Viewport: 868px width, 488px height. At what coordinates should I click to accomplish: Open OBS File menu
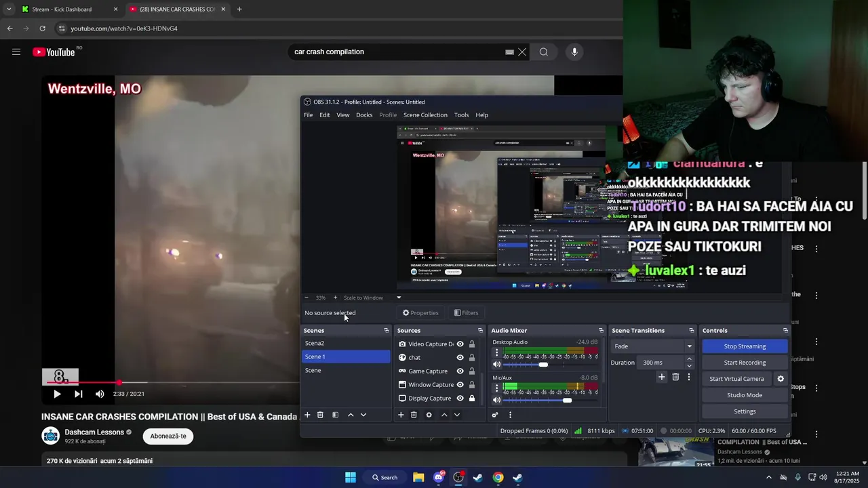tap(309, 115)
